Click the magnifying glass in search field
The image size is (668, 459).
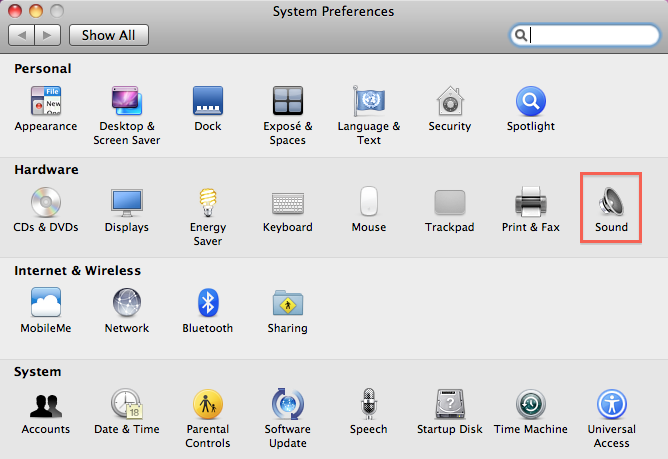pyautogui.click(x=521, y=35)
